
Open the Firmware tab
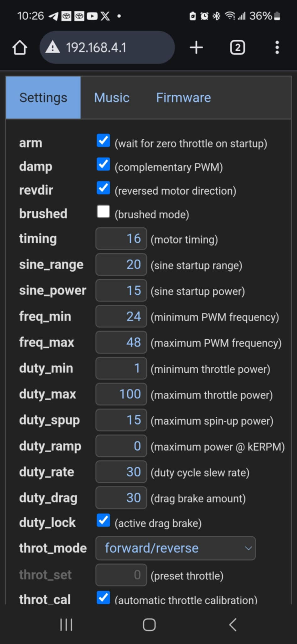[183, 97]
